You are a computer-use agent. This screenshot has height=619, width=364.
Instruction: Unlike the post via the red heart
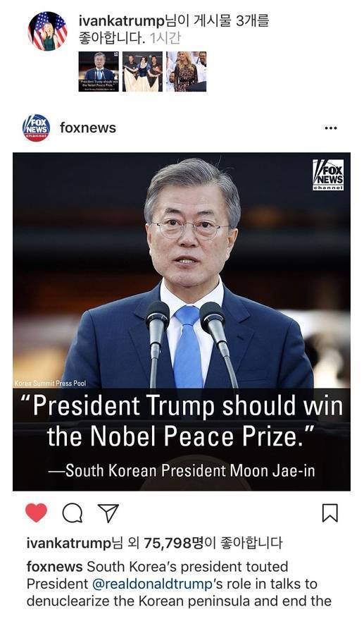37,513
